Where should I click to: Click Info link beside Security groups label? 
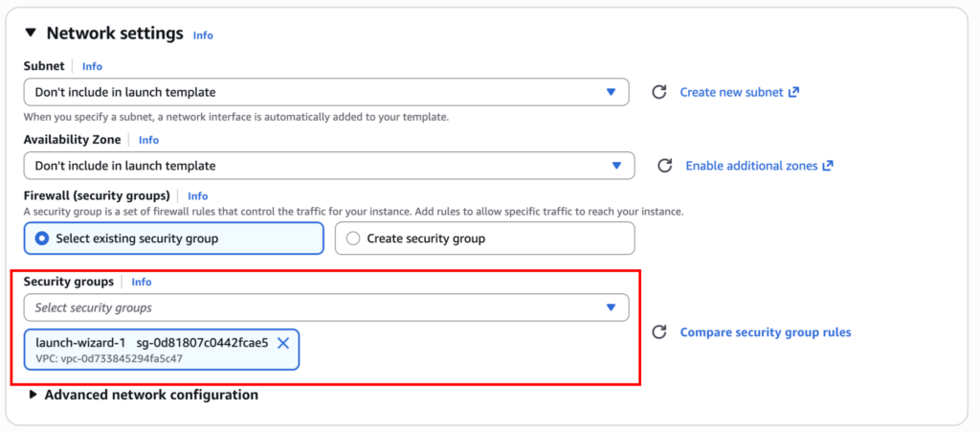point(142,283)
